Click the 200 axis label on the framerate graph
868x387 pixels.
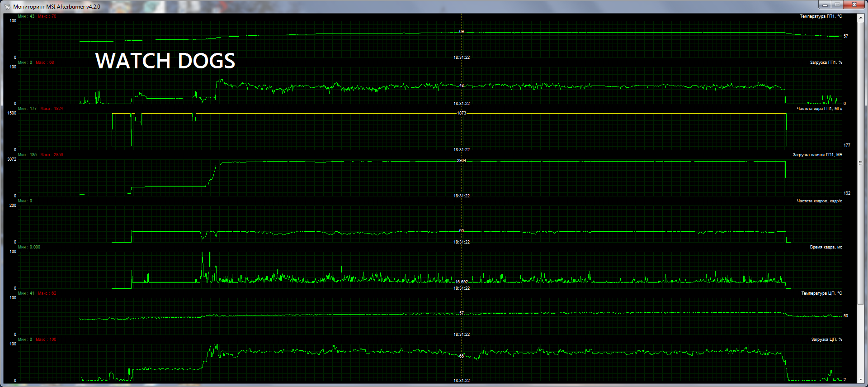pyautogui.click(x=13, y=205)
